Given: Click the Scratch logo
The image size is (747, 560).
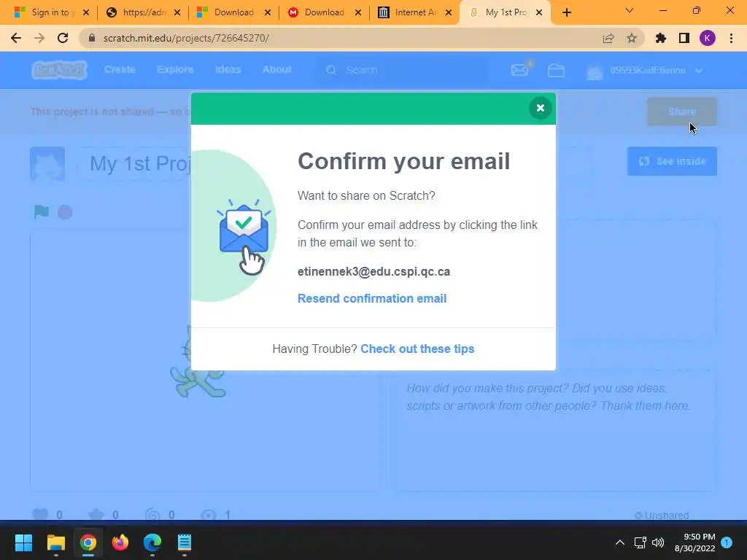Looking at the screenshot, I should click(59, 69).
